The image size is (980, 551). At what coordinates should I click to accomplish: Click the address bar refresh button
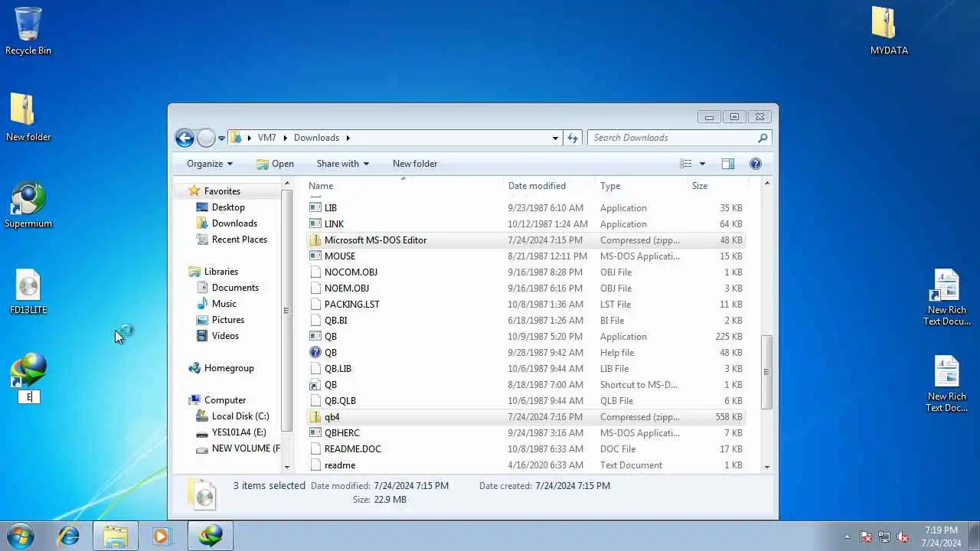click(x=573, y=138)
